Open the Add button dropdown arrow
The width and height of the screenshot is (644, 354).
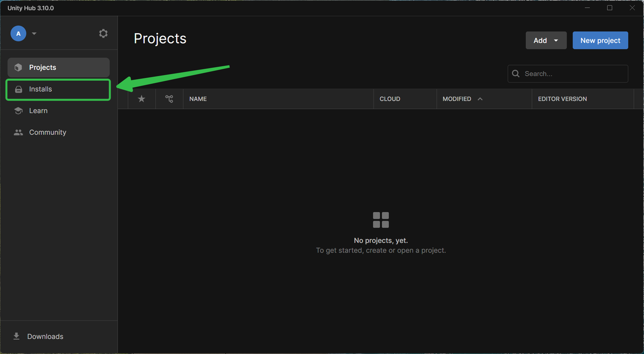click(556, 41)
